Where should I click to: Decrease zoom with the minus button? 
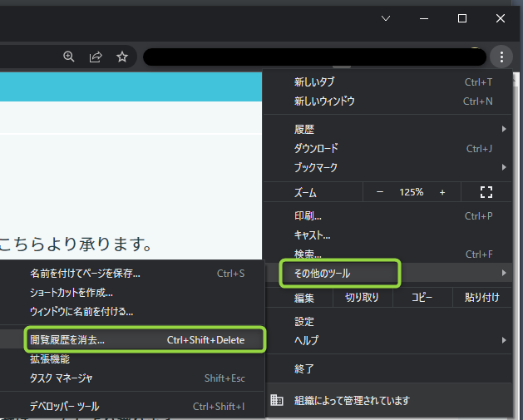(x=380, y=192)
